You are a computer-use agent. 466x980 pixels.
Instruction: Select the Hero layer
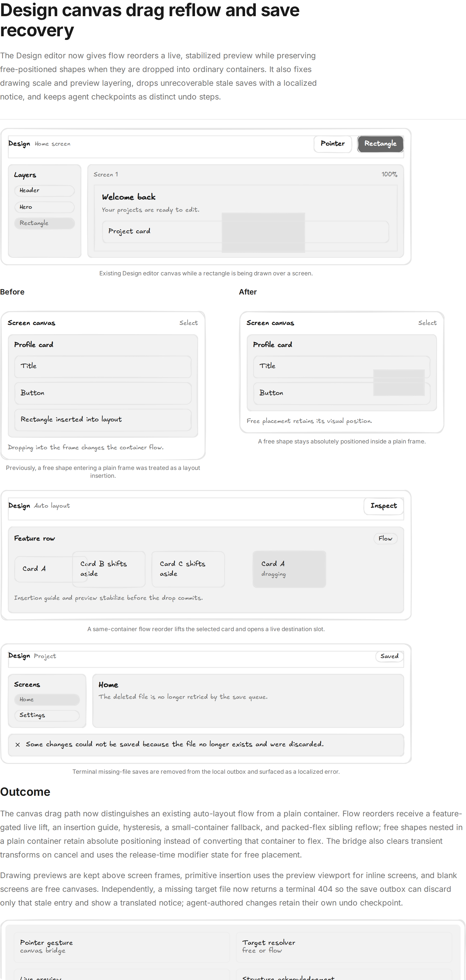coord(45,207)
